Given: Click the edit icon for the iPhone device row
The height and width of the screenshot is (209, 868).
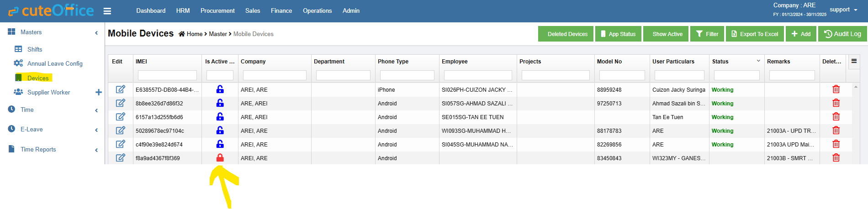Looking at the screenshot, I should tap(120, 89).
